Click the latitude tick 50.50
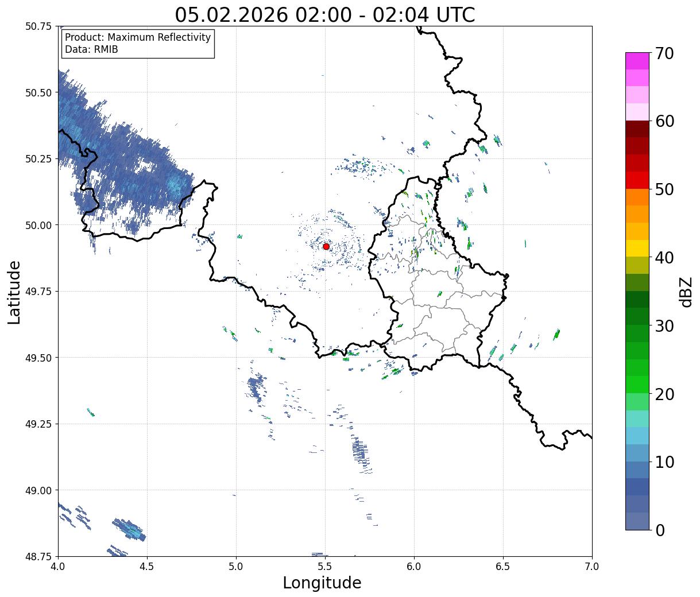This screenshot has height=597, width=700. click(x=38, y=92)
